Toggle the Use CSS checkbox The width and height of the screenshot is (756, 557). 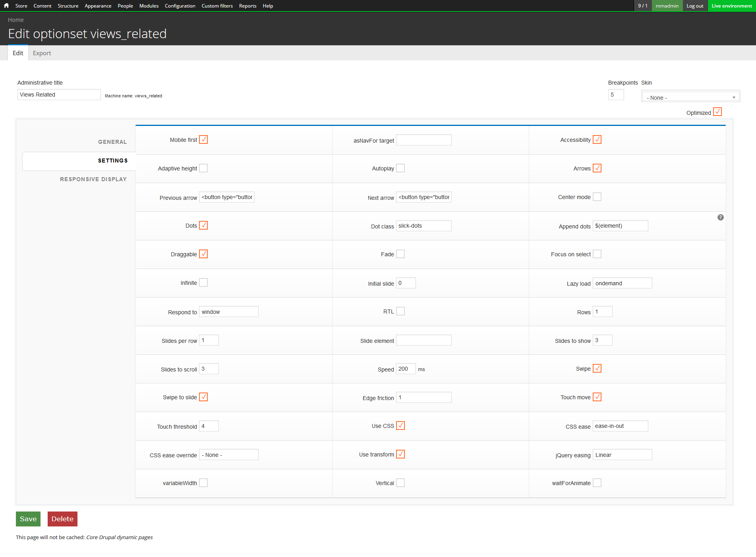click(x=400, y=425)
